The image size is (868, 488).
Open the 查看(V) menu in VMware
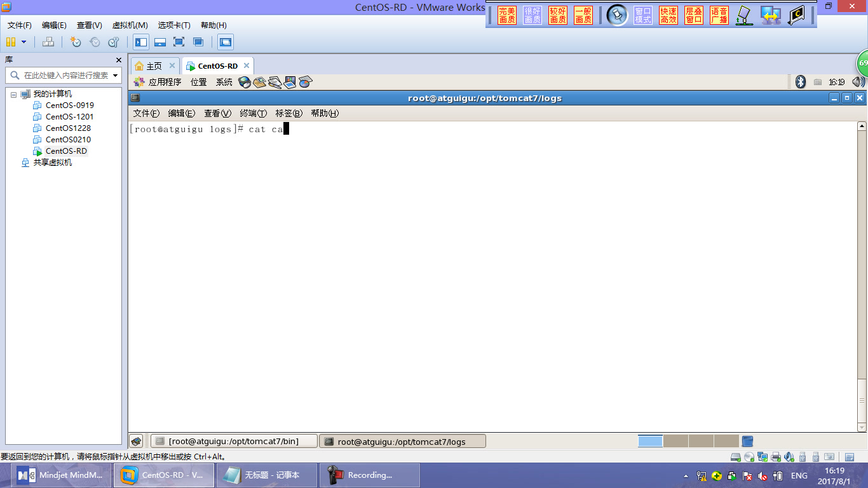pos(89,25)
